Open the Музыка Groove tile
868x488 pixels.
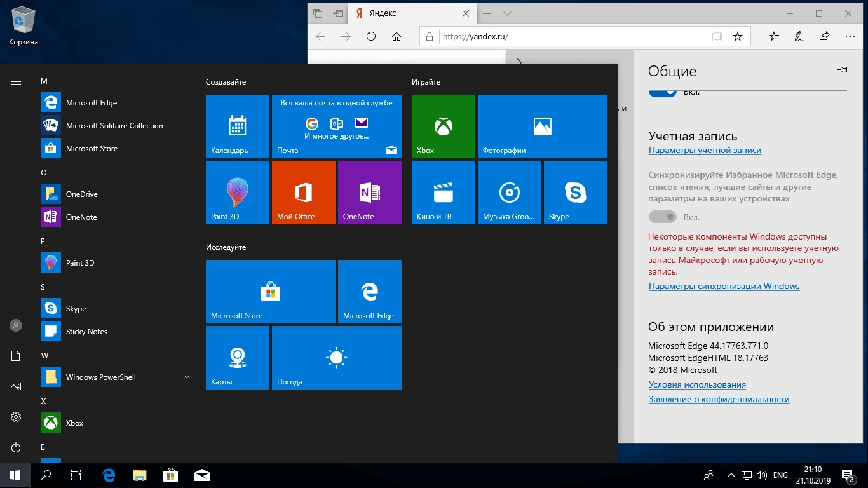point(510,193)
